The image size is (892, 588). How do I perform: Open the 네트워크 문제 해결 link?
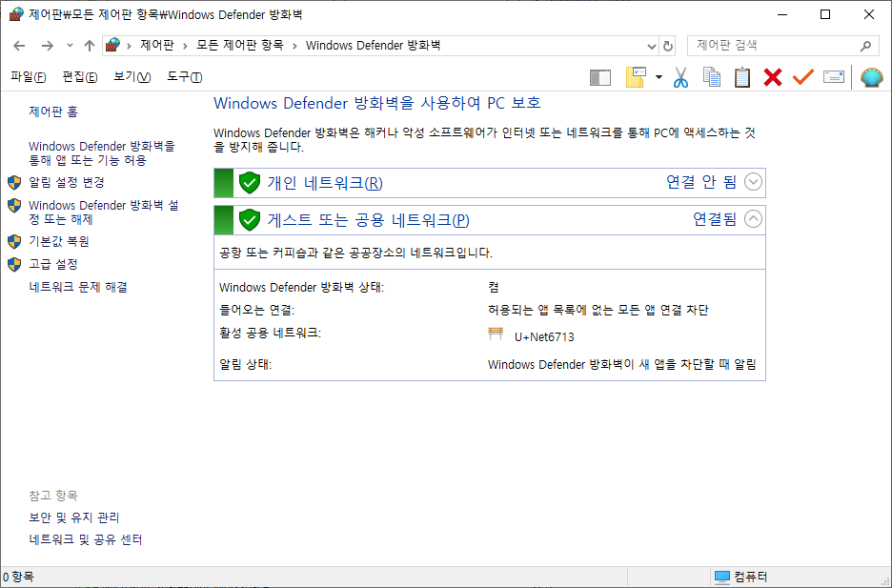78,287
